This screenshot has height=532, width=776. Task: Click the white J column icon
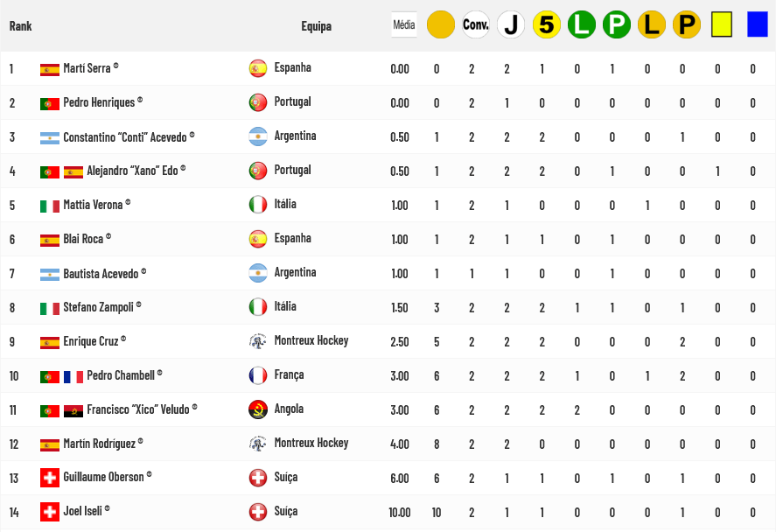(511, 24)
